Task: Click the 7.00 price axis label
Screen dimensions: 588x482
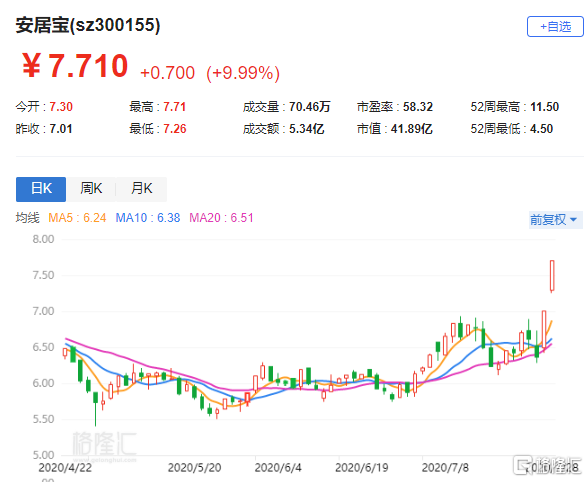Action: (43, 311)
